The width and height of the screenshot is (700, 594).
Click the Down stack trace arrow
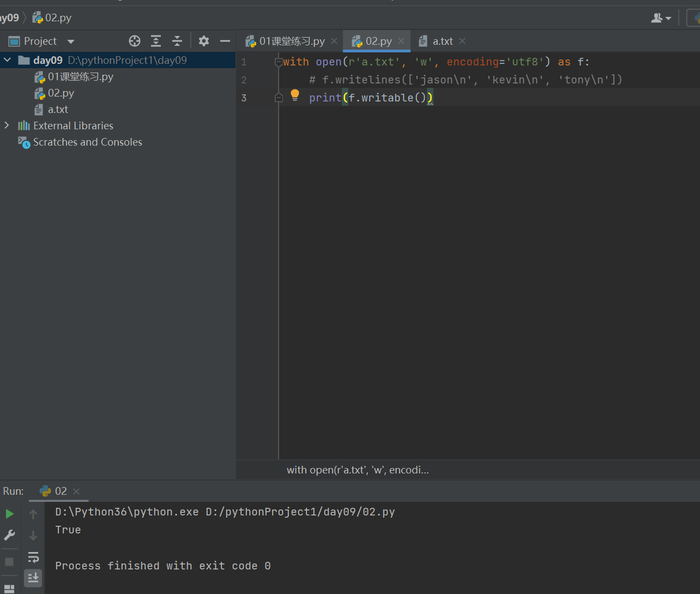(33, 535)
